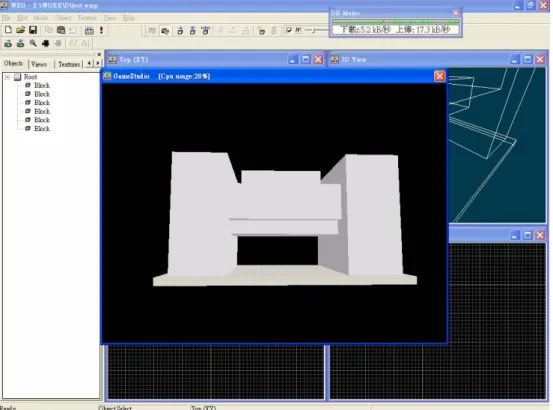Switch to the Views tab

[x=39, y=64]
